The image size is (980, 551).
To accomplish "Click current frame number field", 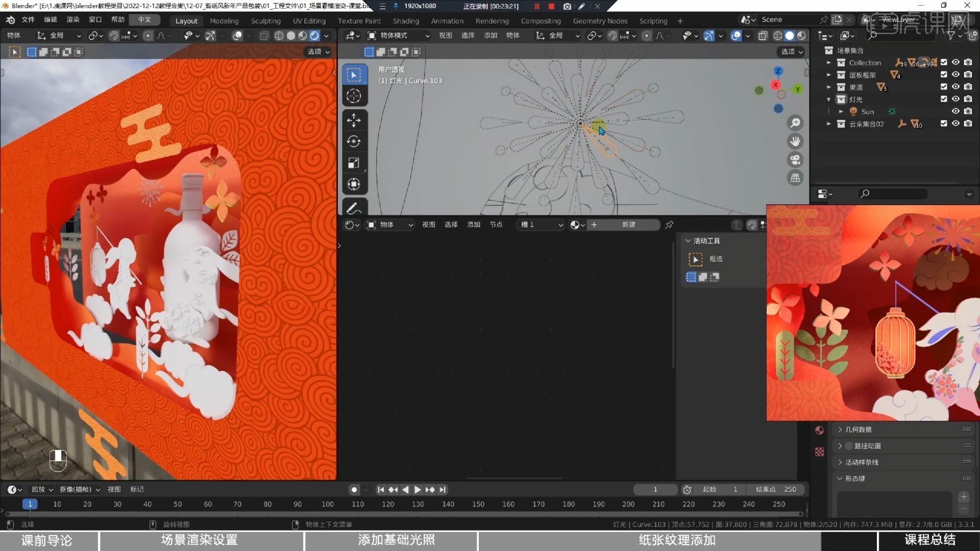I will click(x=655, y=489).
